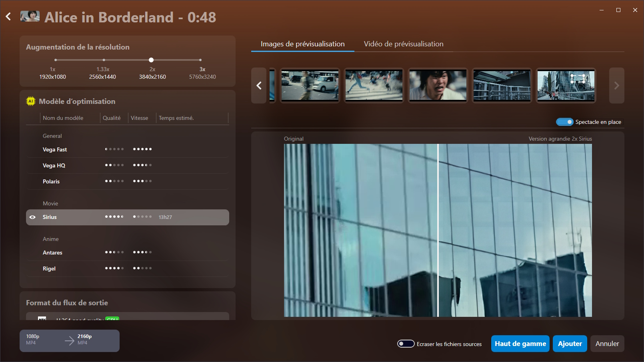The height and width of the screenshot is (362, 644).
Task: Click Version agrandie 2x Sirius label
Action: (560, 139)
